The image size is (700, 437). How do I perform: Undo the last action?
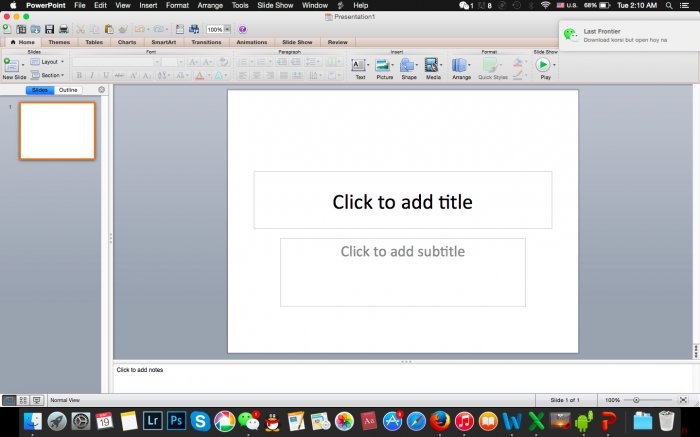[x=140, y=29]
